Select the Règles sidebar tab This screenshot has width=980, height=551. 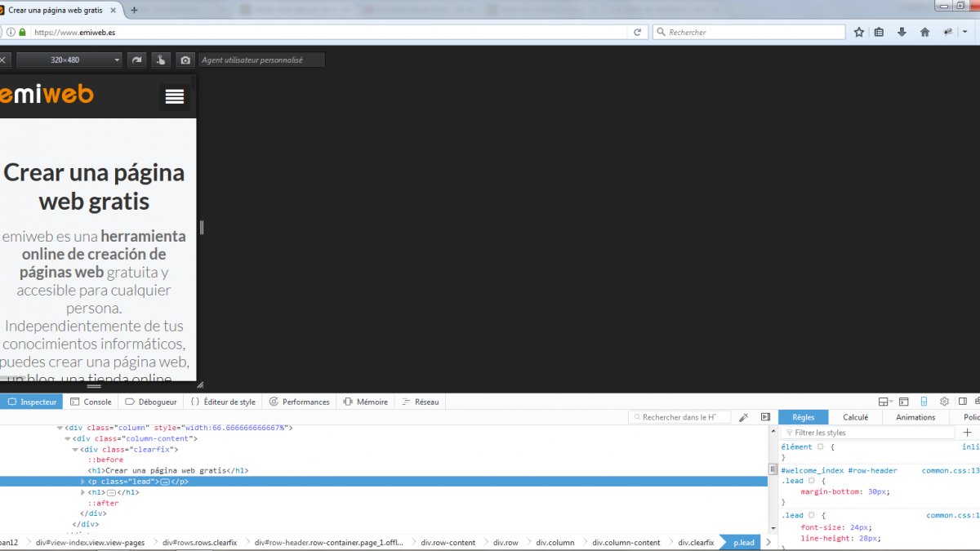[x=804, y=417]
